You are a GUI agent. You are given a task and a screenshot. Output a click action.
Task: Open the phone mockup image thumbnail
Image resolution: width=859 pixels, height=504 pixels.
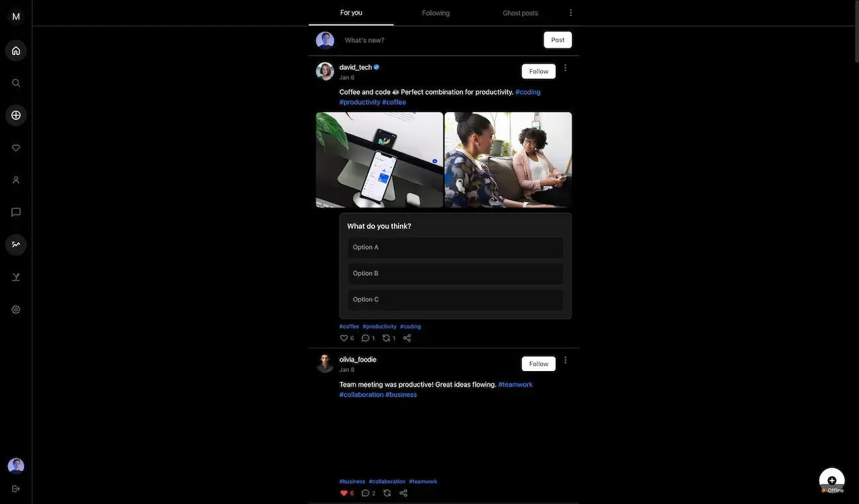pos(380,160)
